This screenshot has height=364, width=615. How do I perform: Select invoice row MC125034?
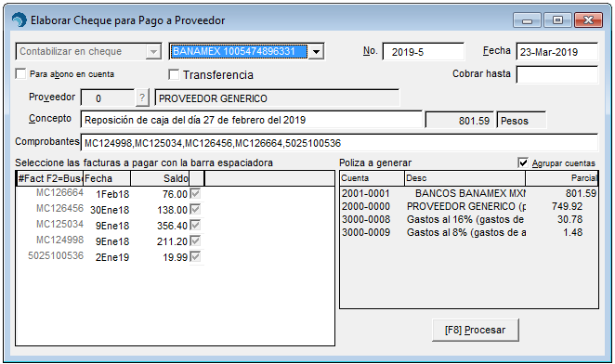click(110, 225)
